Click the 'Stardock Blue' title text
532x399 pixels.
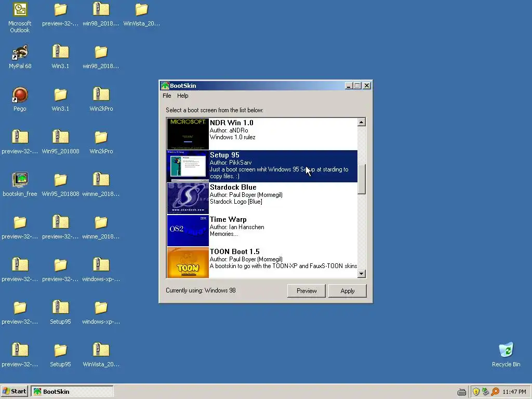coord(233,187)
